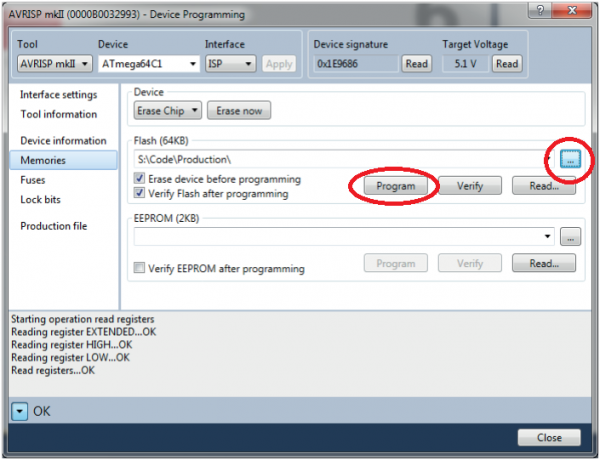
Task: Click the disabled EEPROM Program button
Action: (396, 263)
